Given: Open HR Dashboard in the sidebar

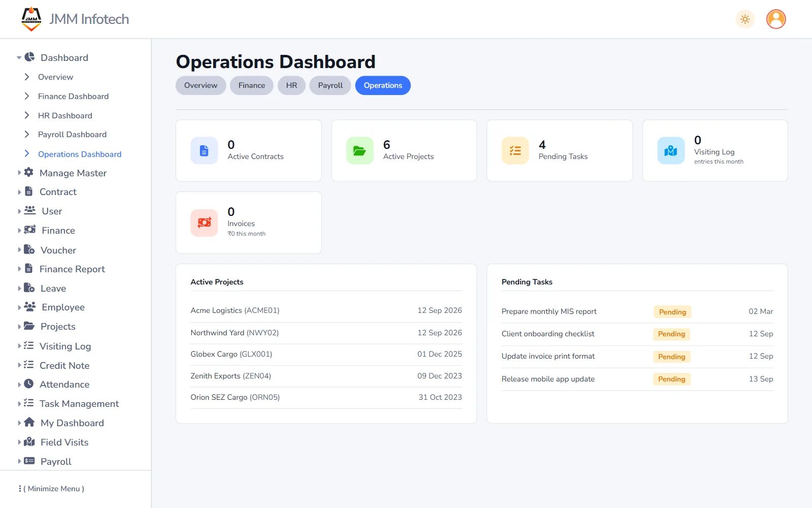Looking at the screenshot, I should coord(65,115).
